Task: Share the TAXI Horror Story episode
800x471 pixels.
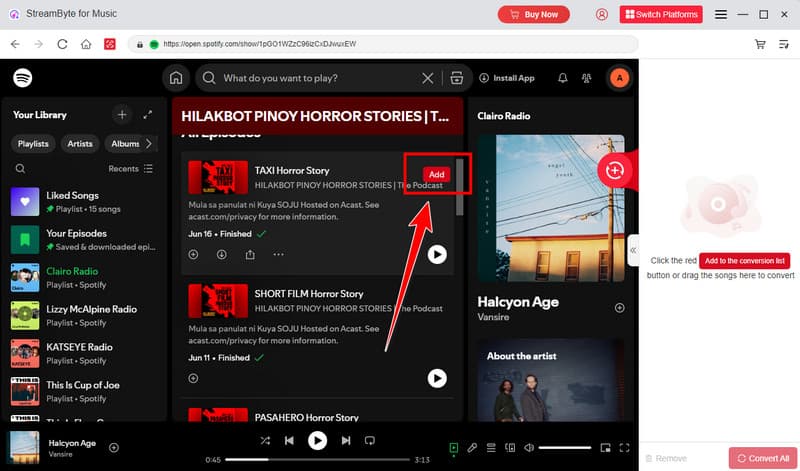Action: tap(249, 255)
